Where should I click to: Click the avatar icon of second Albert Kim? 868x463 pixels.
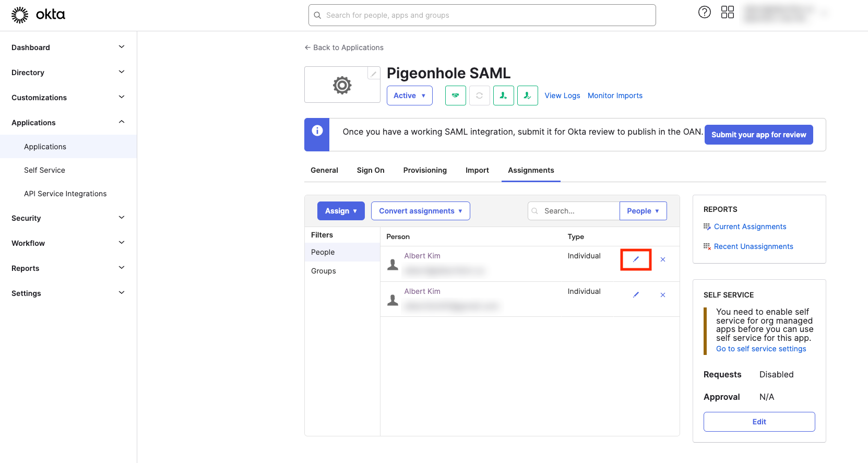click(393, 300)
